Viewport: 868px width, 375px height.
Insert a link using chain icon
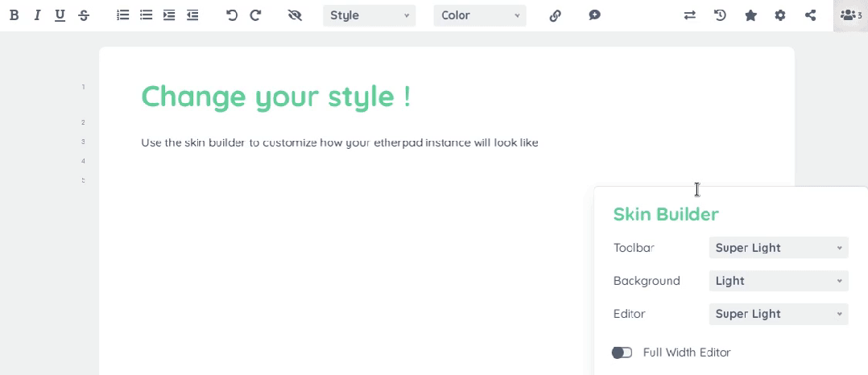coord(556,15)
